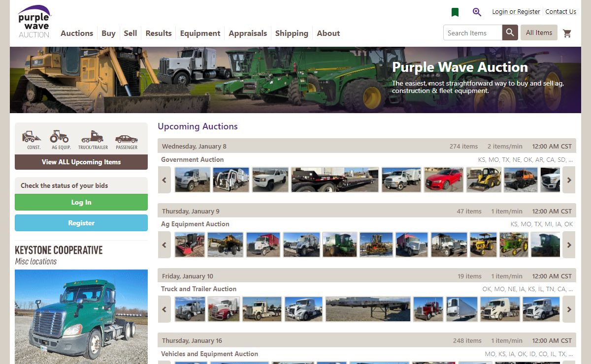Open the Sell menu

click(x=131, y=33)
